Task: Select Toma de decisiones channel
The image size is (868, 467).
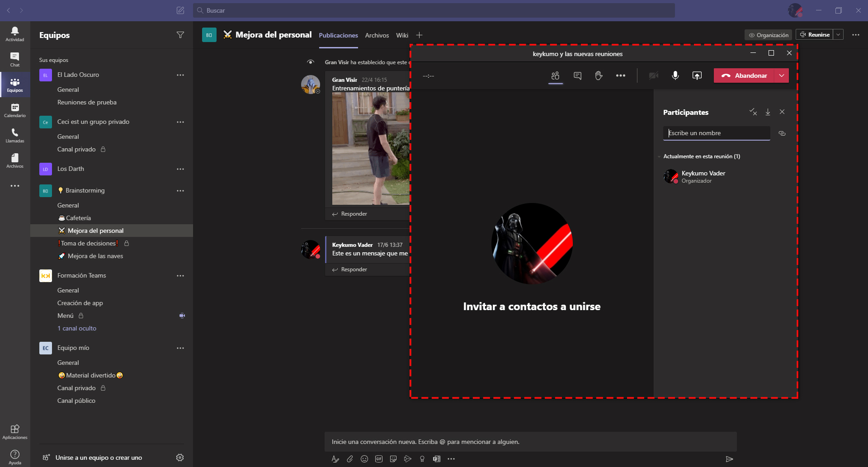Action: (x=112, y=243)
